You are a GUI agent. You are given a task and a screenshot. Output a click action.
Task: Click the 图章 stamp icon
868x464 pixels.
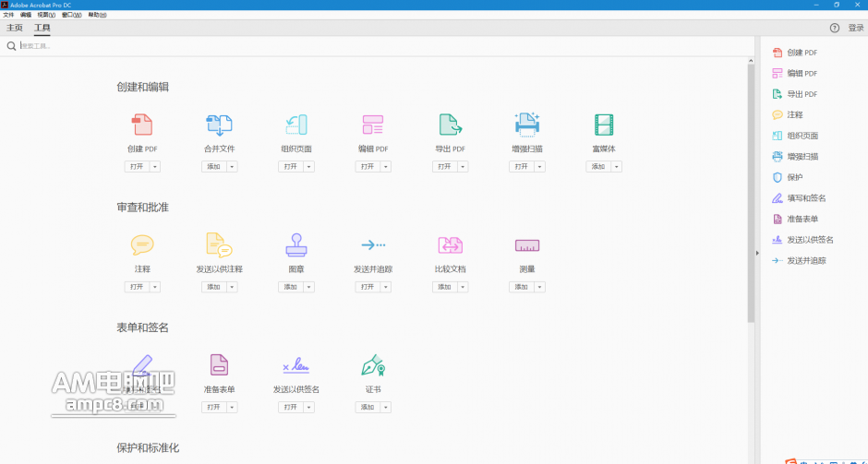[x=296, y=244]
